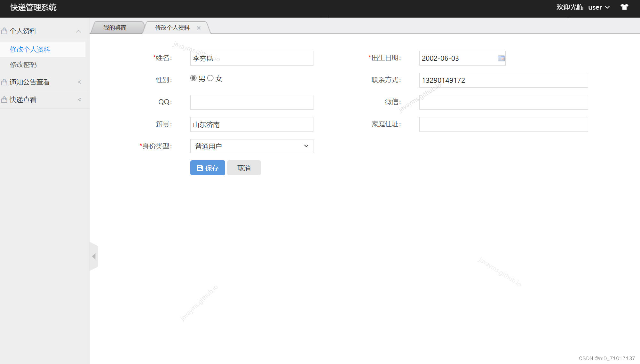Open the 身份类型 dropdown
The height and width of the screenshot is (364, 640).
[251, 146]
